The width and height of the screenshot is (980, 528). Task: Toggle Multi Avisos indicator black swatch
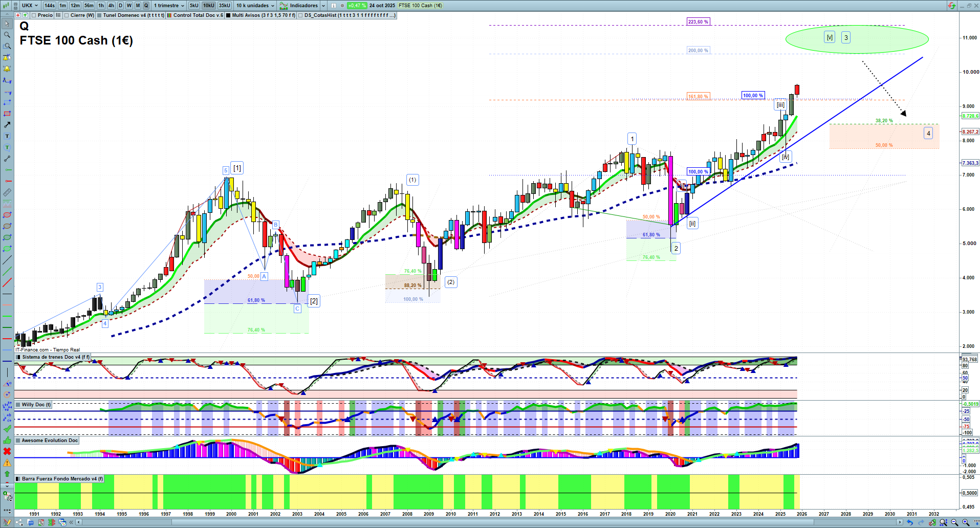(228, 15)
